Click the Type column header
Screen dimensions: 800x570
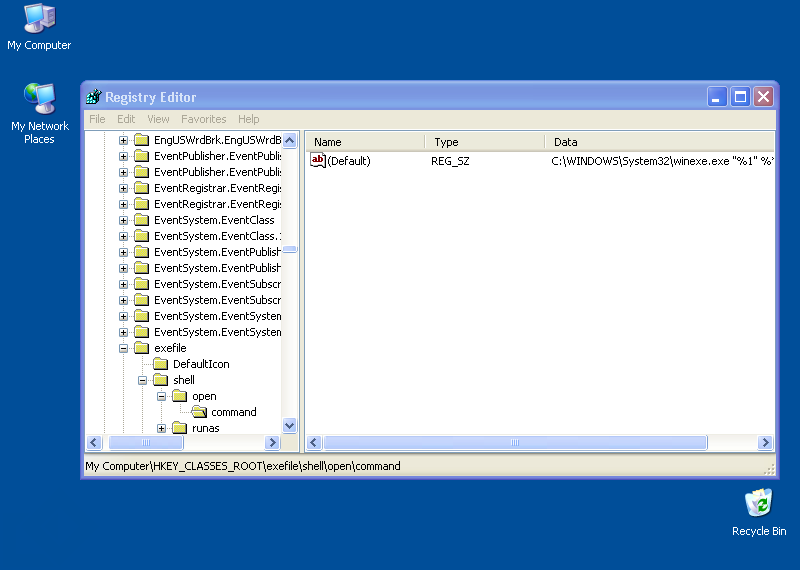[x=485, y=142]
